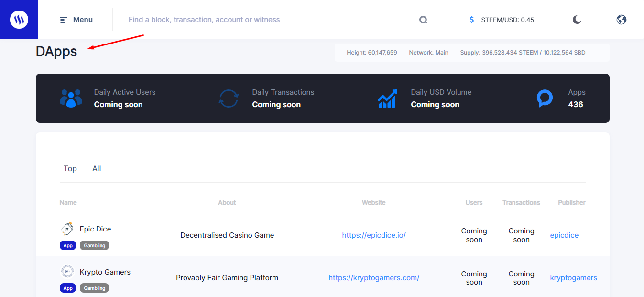Click the Provably Fair Gaming Platform description
The height and width of the screenshot is (297, 644).
click(x=227, y=278)
